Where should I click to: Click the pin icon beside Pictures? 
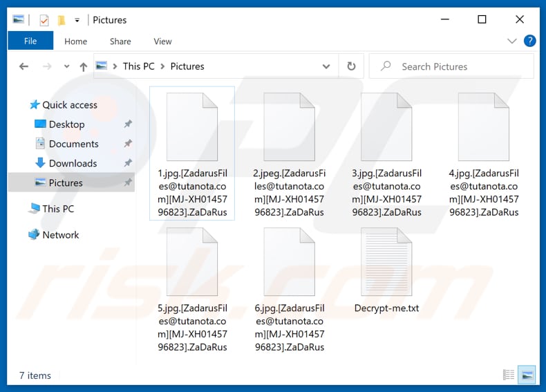(x=128, y=182)
